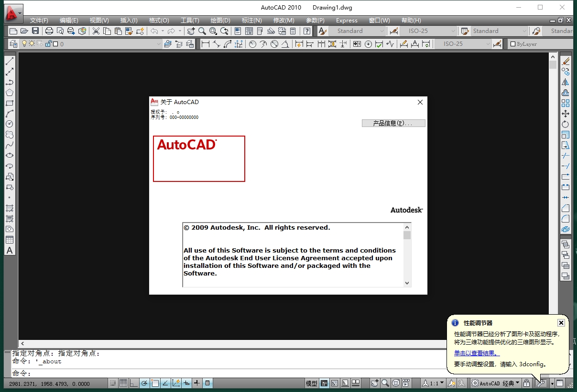Open the Standard table style dropdown
Viewport: 577px width, 392px height.
[499, 31]
